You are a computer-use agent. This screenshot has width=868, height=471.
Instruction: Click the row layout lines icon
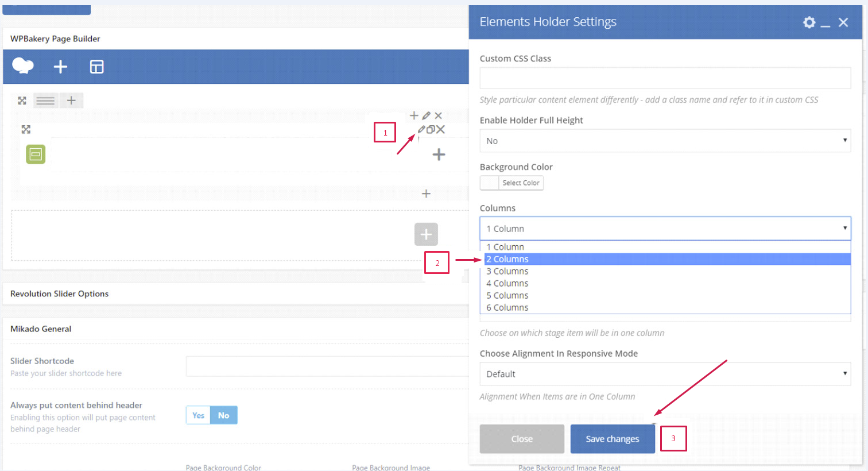point(45,101)
